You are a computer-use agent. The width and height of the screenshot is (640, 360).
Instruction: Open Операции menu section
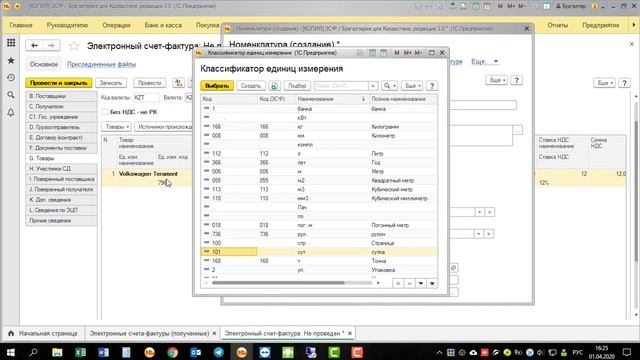116,25
